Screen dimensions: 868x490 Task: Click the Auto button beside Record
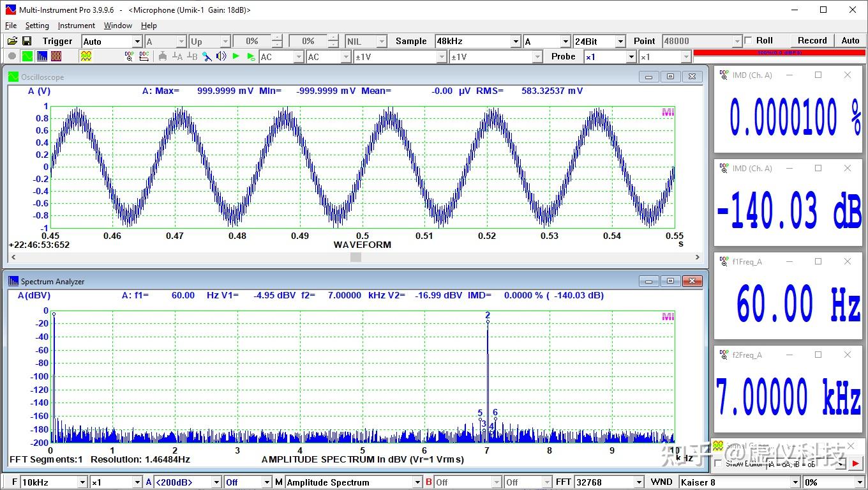850,40
